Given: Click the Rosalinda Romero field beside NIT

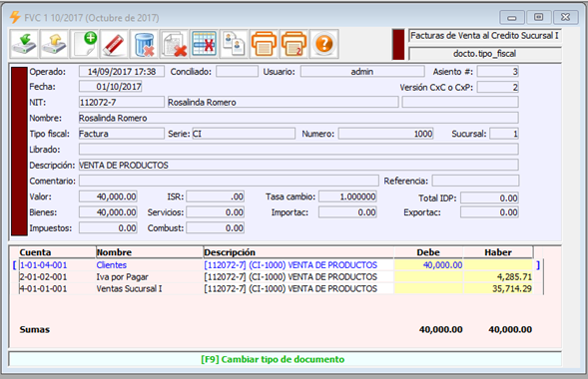Looking at the screenshot, I should [283, 103].
